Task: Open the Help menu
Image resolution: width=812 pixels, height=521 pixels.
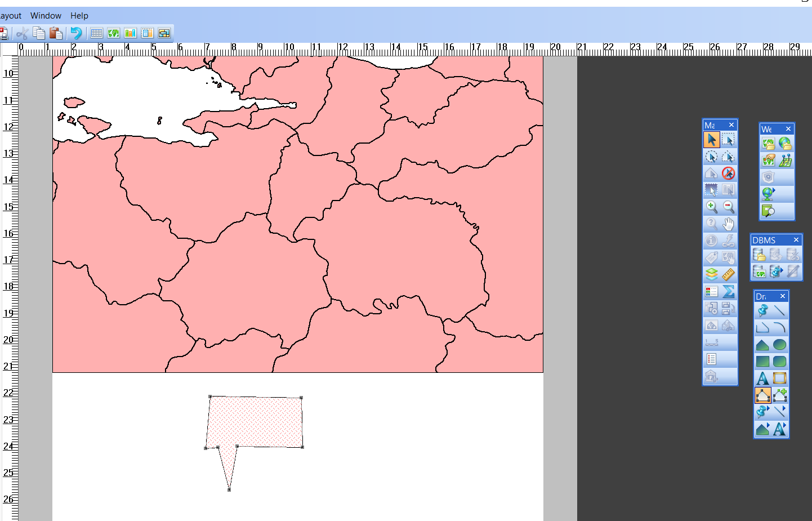Action: pyautogui.click(x=79, y=16)
